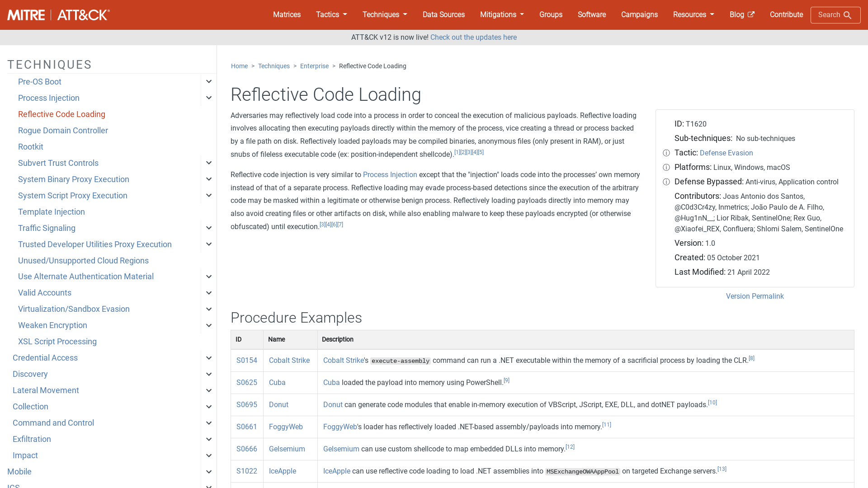868x488 pixels.
Task: Click the info icon beside Platforms
Action: [x=666, y=168]
